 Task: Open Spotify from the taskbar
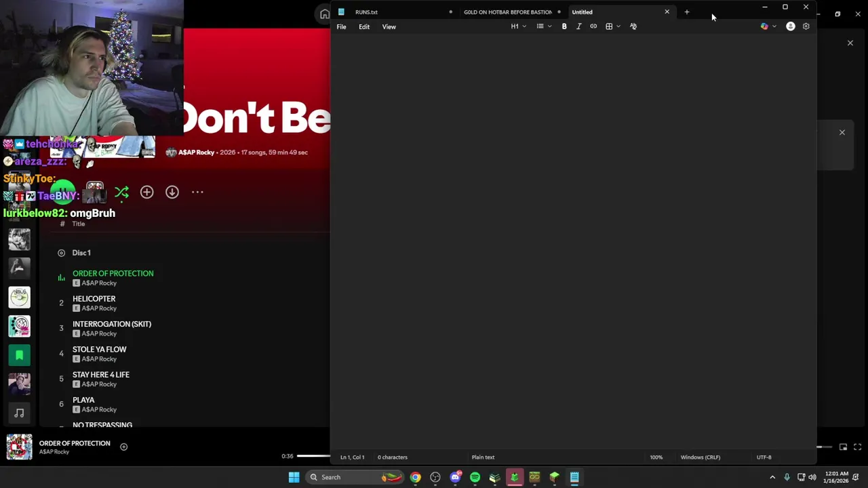pos(475,477)
